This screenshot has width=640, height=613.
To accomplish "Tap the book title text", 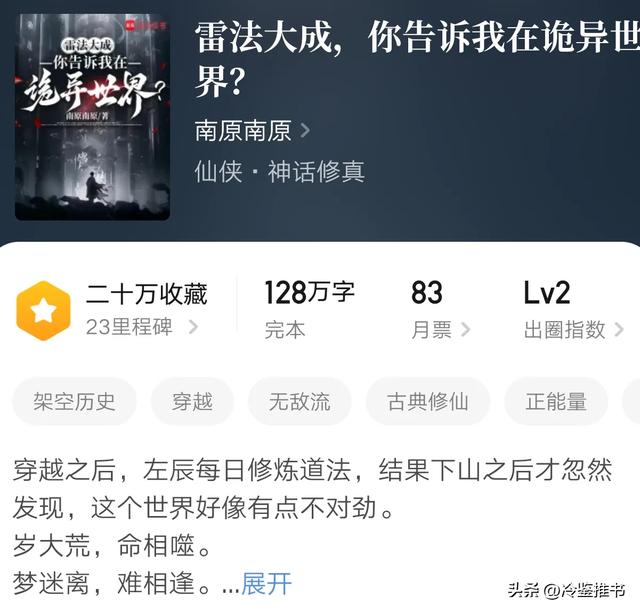I will (x=417, y=57).
